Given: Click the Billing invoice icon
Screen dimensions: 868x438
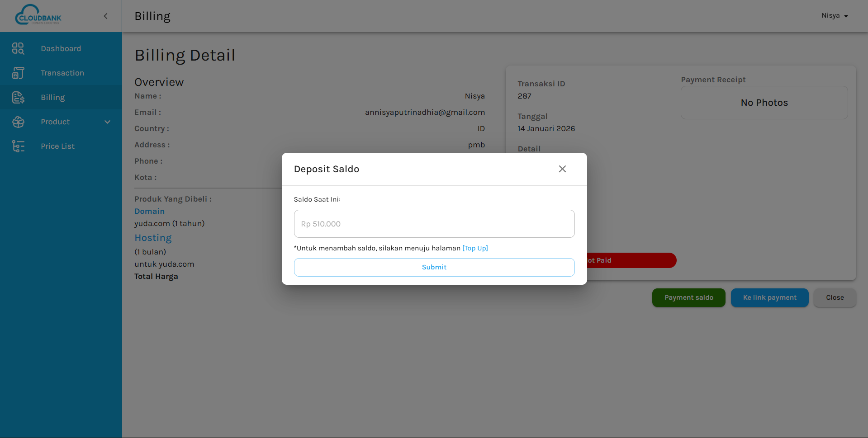Looking at the screenshot, I should point(18,97).
